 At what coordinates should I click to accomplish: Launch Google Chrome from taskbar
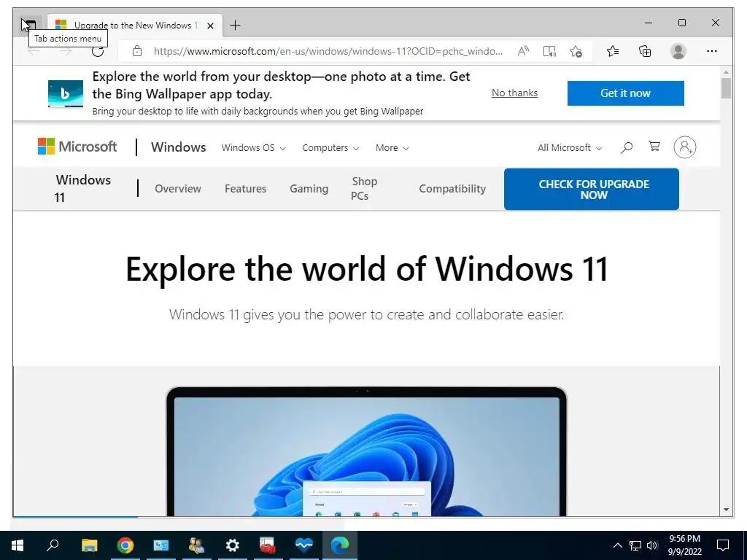point(125,545)
